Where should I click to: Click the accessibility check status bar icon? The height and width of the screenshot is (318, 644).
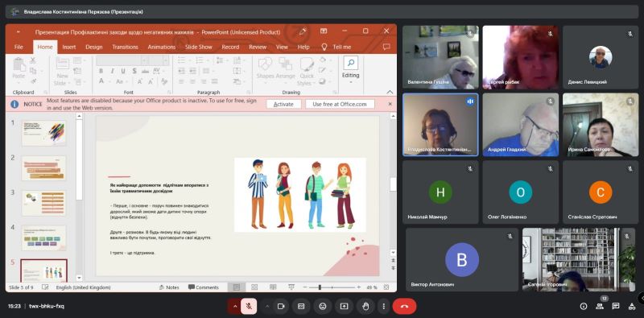45,287
